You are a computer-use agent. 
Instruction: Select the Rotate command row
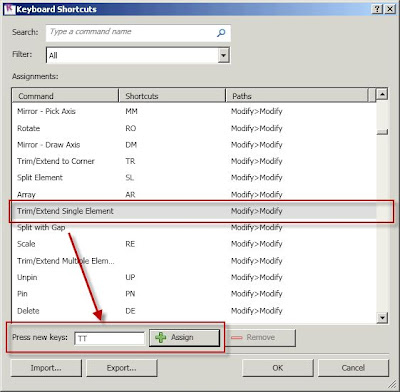[194, 128]
